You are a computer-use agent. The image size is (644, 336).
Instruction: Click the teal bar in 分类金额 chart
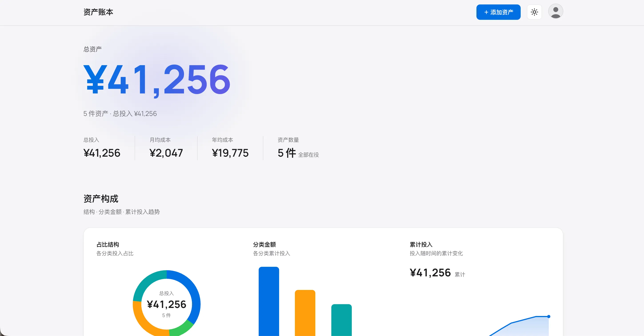tap(342, 320)
